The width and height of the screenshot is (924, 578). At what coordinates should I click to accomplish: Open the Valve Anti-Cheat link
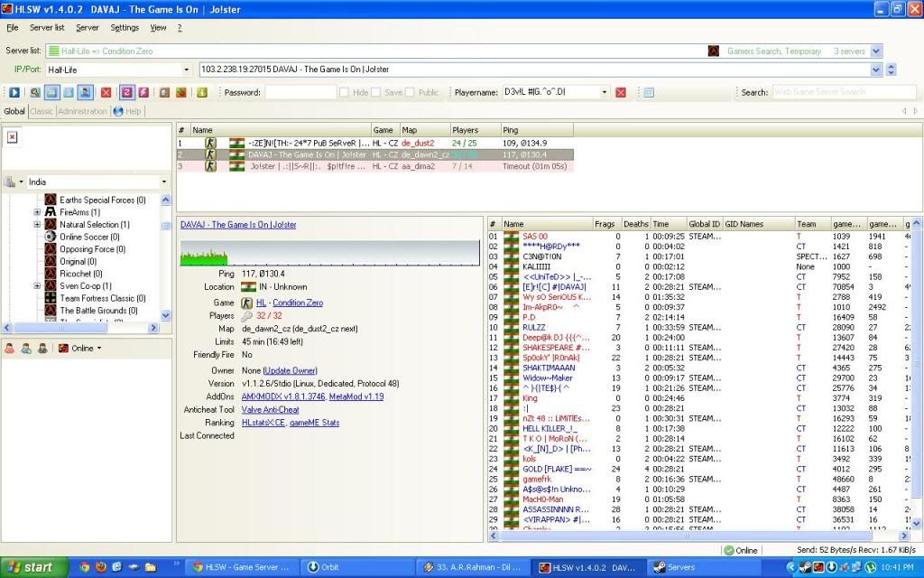(271, 410)
